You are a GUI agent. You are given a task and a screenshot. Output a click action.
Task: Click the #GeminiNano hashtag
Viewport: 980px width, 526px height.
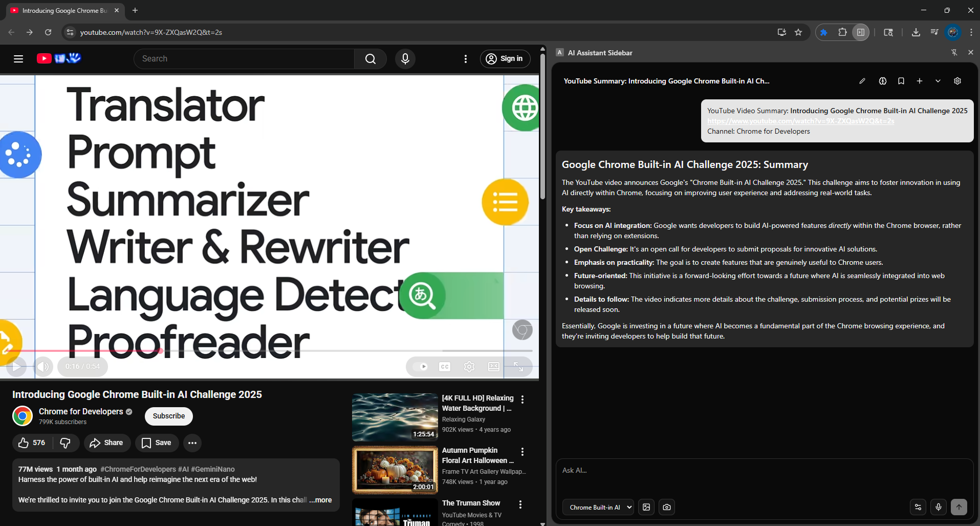click(x=213, y=469)
